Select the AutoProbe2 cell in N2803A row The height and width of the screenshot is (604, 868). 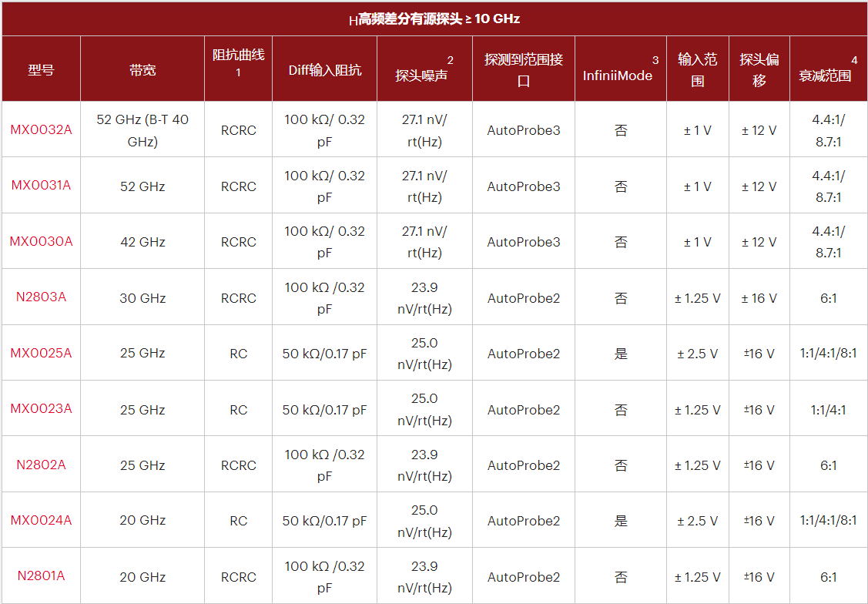[524, 298]
